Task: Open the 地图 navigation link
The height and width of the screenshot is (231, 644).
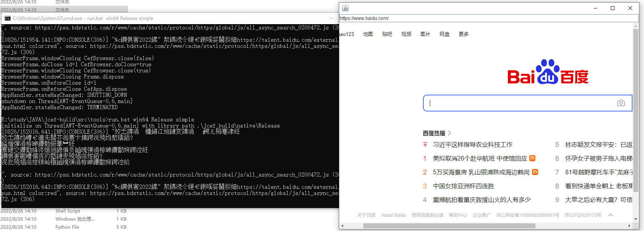Action: pyautogui.click(x=368, y=34)
